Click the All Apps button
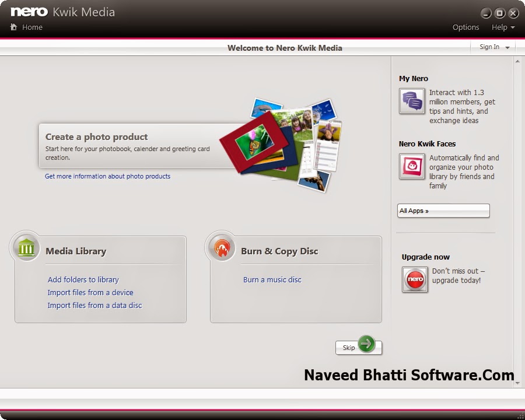The image size is (525, 420). click(x=443, y=211)
